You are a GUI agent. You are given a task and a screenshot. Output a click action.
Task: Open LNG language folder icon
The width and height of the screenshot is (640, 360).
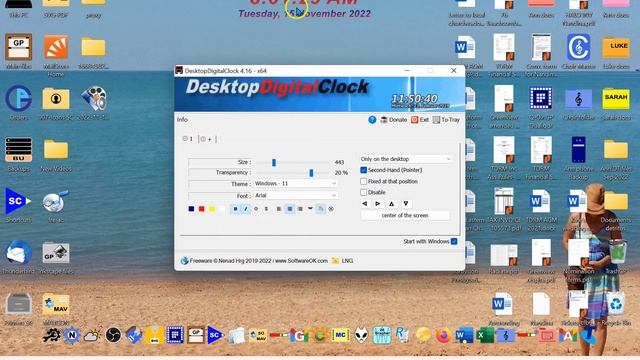point(336,260)
